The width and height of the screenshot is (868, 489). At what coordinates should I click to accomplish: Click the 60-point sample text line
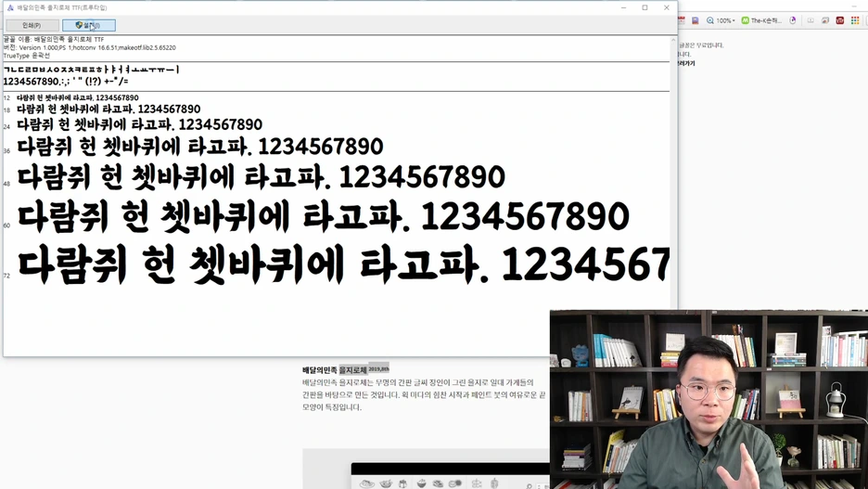pyautogui.click(x=324, y=216)
